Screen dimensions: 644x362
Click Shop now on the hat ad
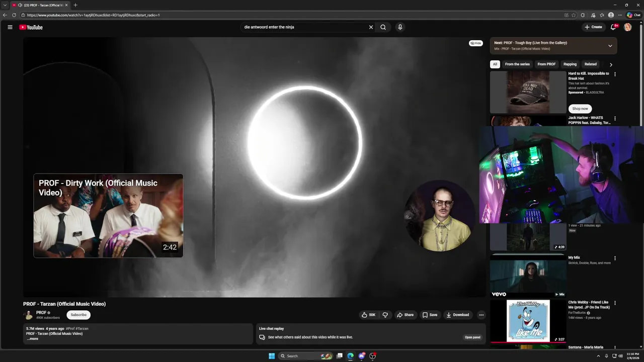click(580, 109)
